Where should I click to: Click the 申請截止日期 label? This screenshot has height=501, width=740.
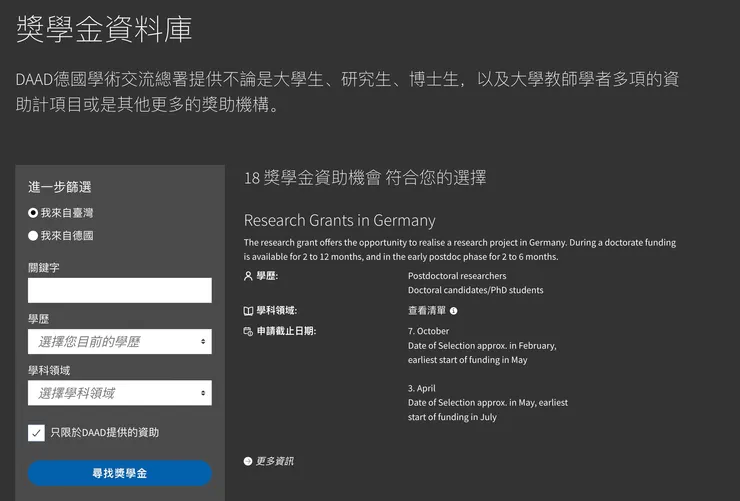click(286, 331)
